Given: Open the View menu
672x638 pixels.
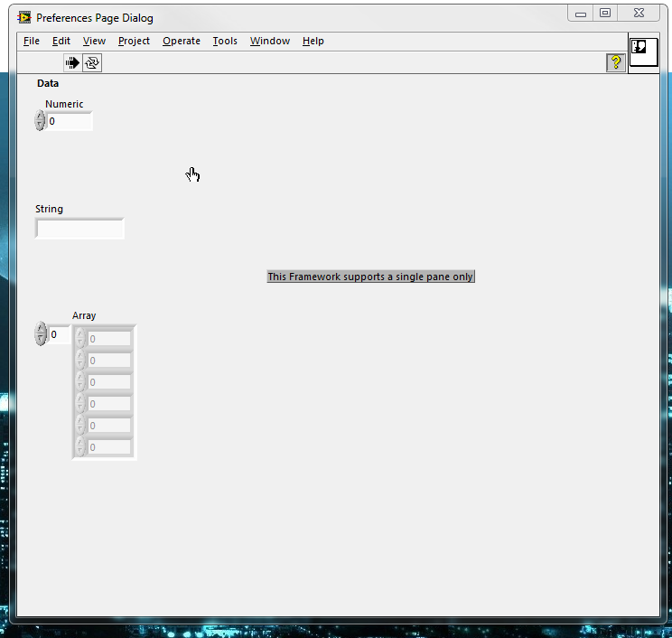Looking at the screenshot, I should click(94, 41).
